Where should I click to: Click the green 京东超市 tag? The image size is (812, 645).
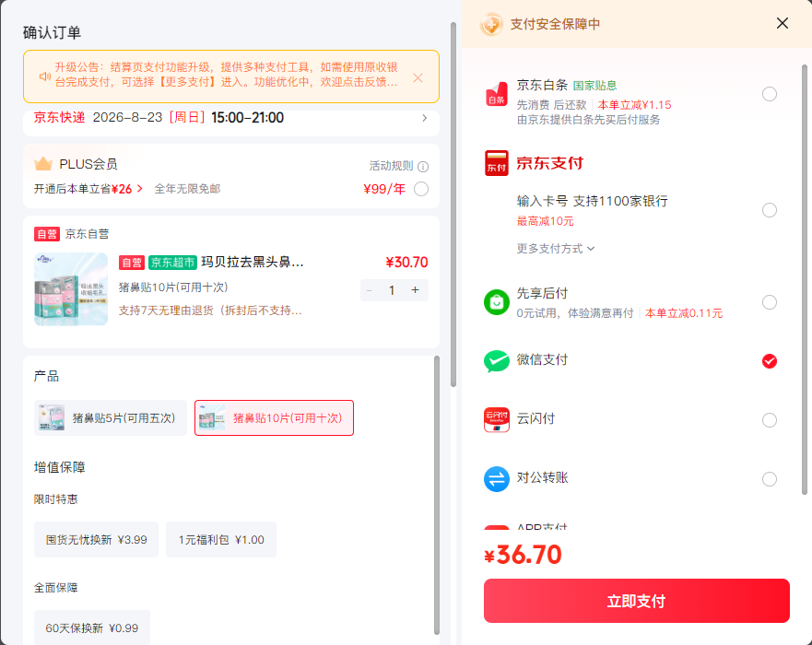pos(172,263)
